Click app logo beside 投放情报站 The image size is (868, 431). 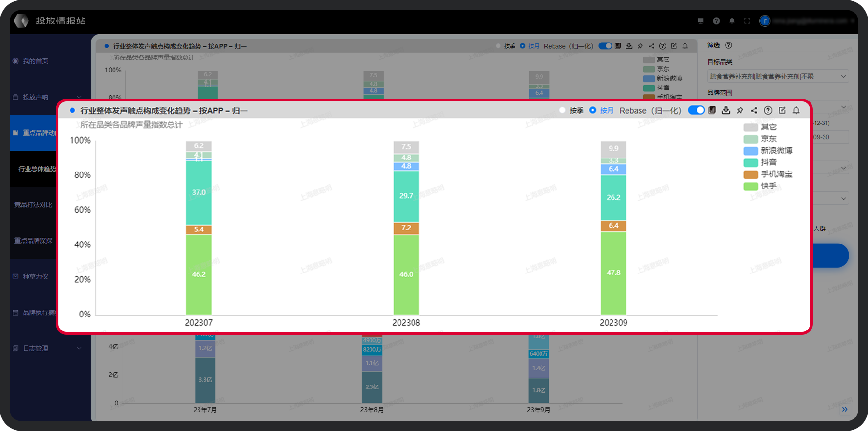22,21
